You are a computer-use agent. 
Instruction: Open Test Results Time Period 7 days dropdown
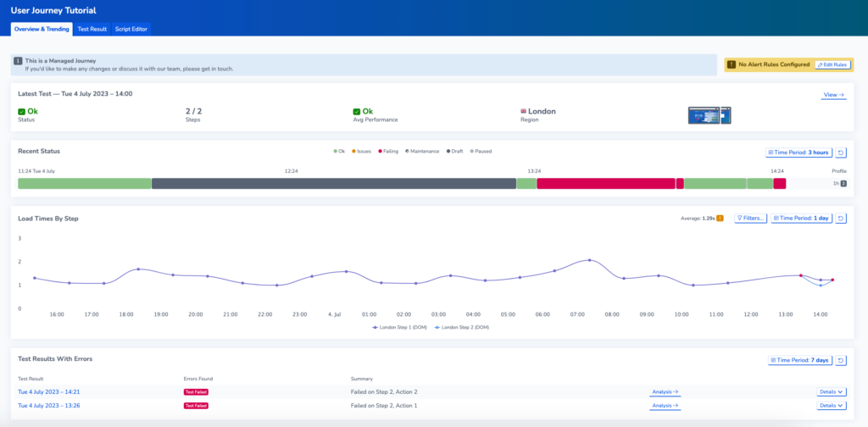(x=800, y=360)
